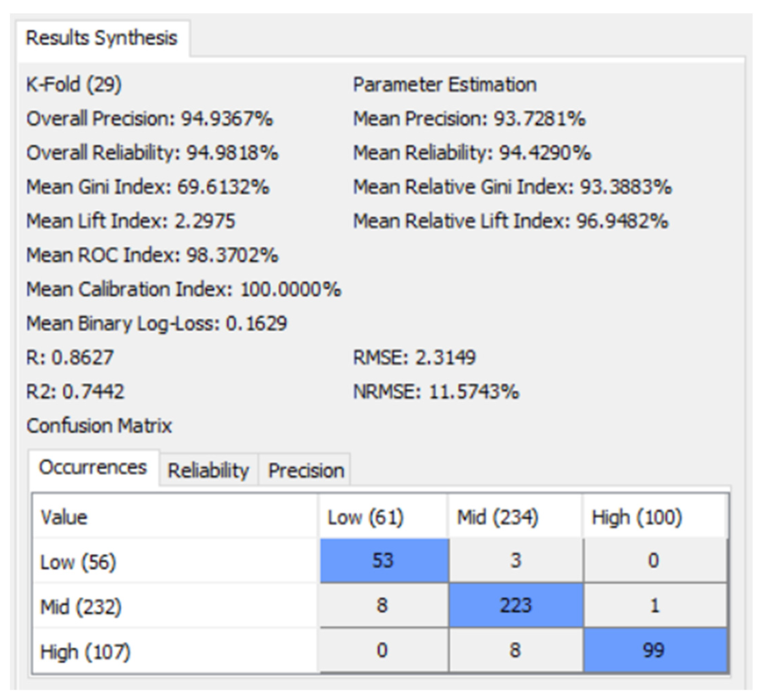Click the Mean ROC Index value
The width and height of the screenshot is (760, 700).
[232, 255]
